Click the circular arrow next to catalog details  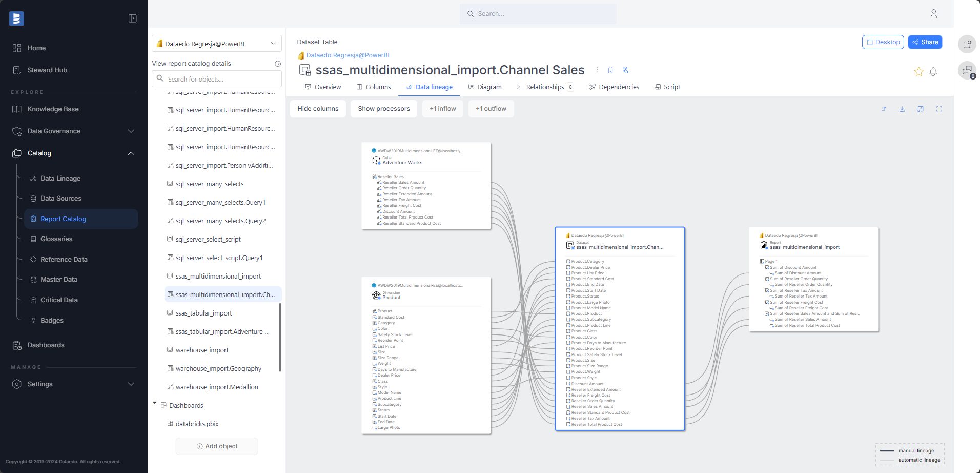pos(278,64)
